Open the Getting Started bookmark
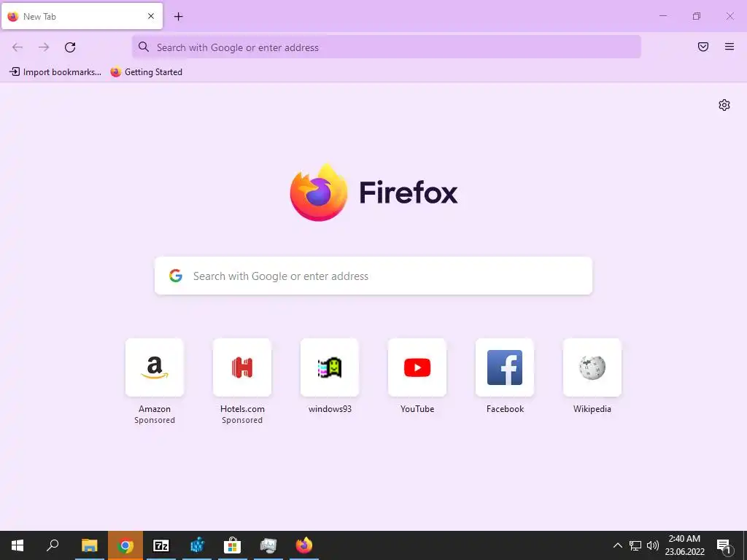747x560 pixels. (x=146, y=72)
